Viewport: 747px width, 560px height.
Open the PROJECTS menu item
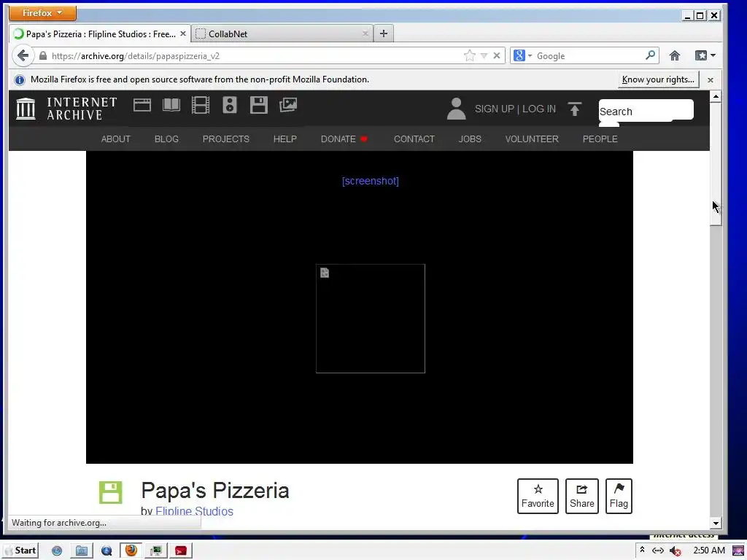tap(226, 139)
